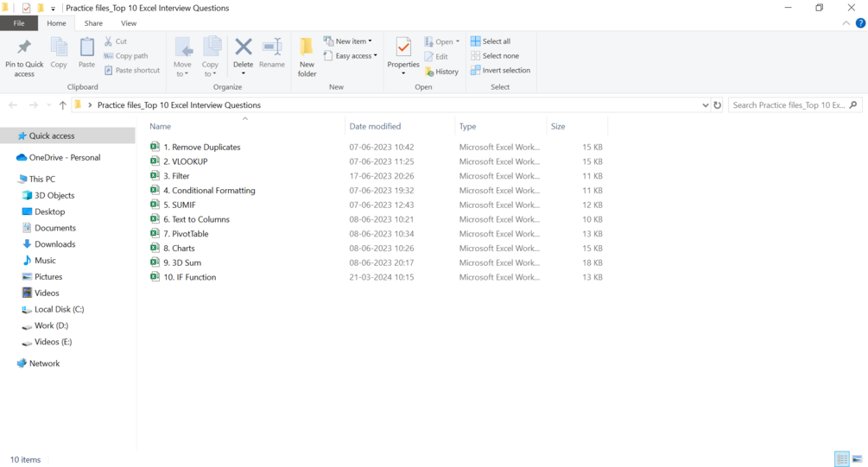The image size is (868, 467).
Task: Click Edit in the Open group
Action: (x=436, y=56)
